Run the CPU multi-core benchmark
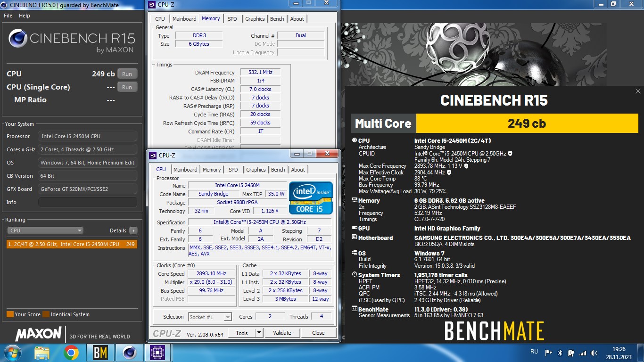 (x=127, y=74)
